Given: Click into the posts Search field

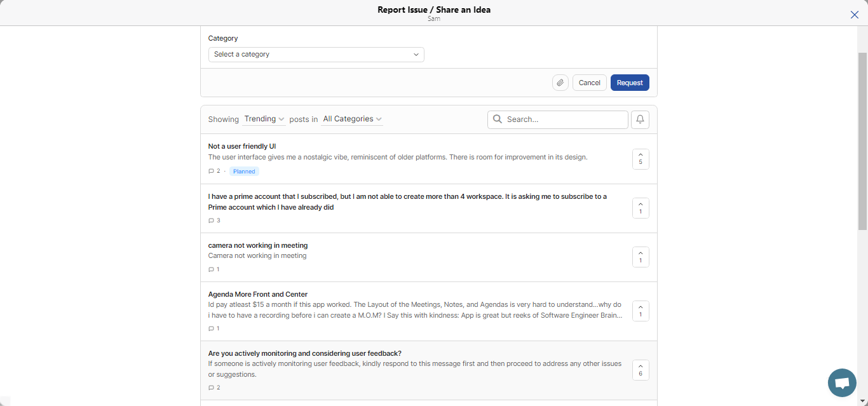Looking at the screenshot, I should point(564,119).
